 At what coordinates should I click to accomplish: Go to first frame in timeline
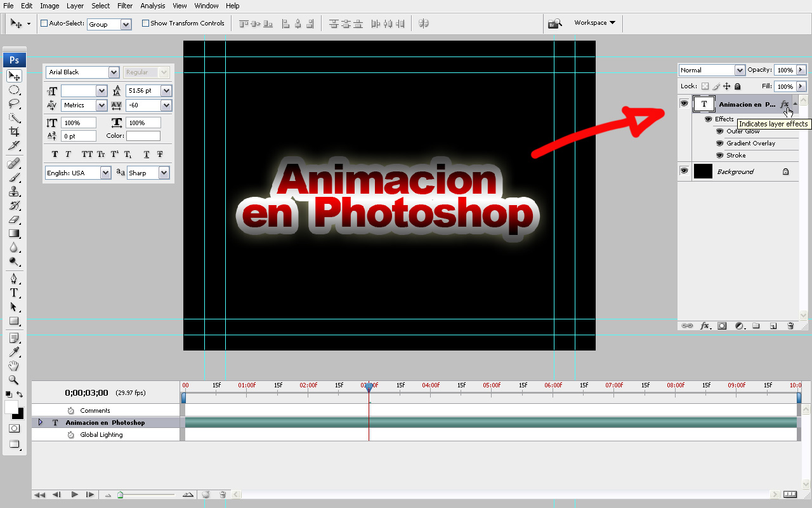(x=39, y=495)
